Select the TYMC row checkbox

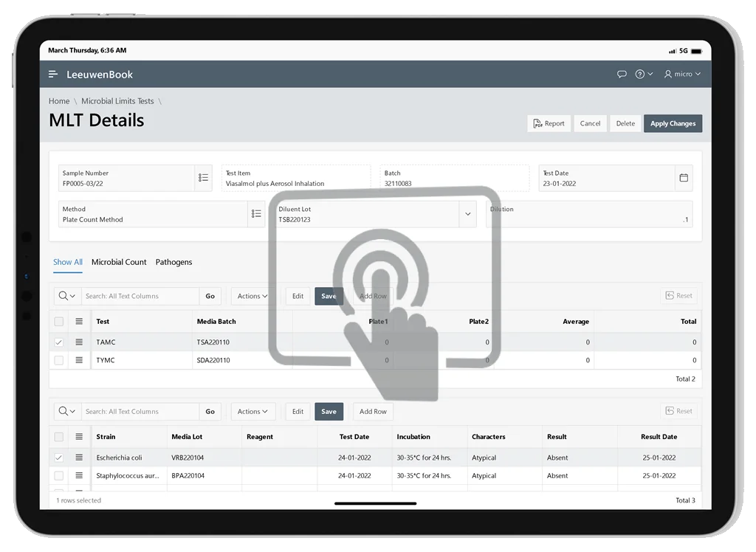(x=59, y=360)
